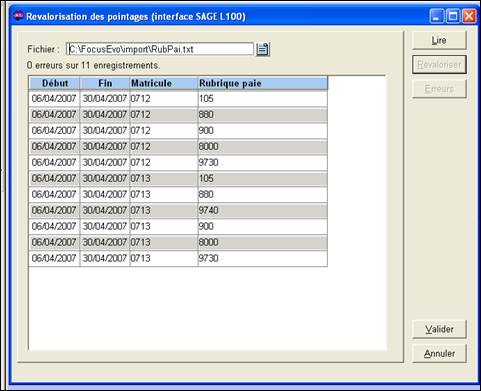The height and width of the screenshot is (391, 481).
Task: Click Début date in the 9740 row
Action: 54,210
